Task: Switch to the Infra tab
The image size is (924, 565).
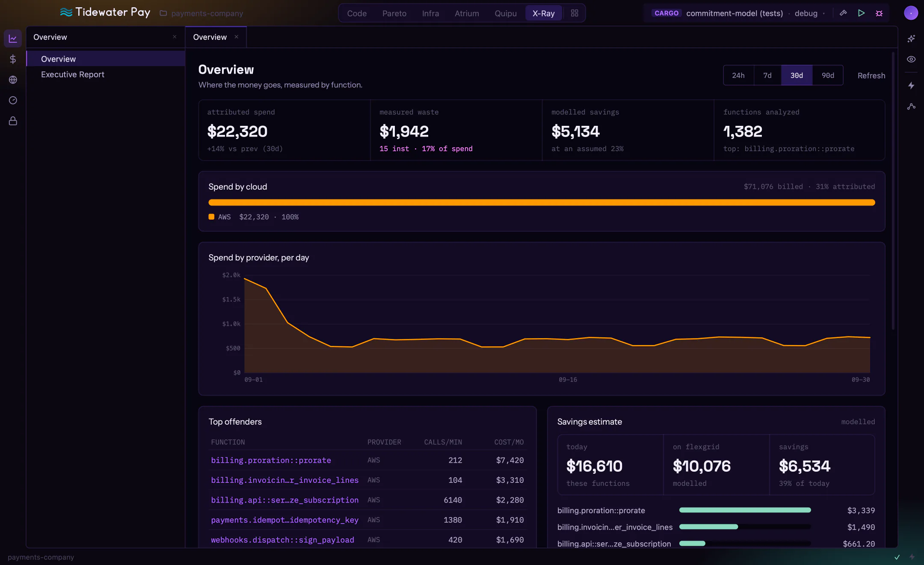Action: (430, 13)
